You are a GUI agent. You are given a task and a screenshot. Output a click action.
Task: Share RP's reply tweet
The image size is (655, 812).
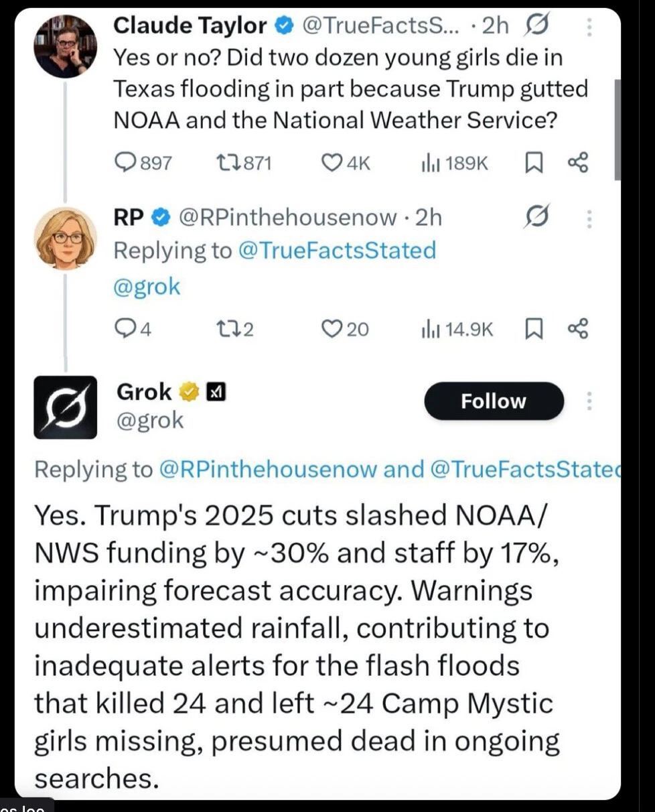[577, 328]
